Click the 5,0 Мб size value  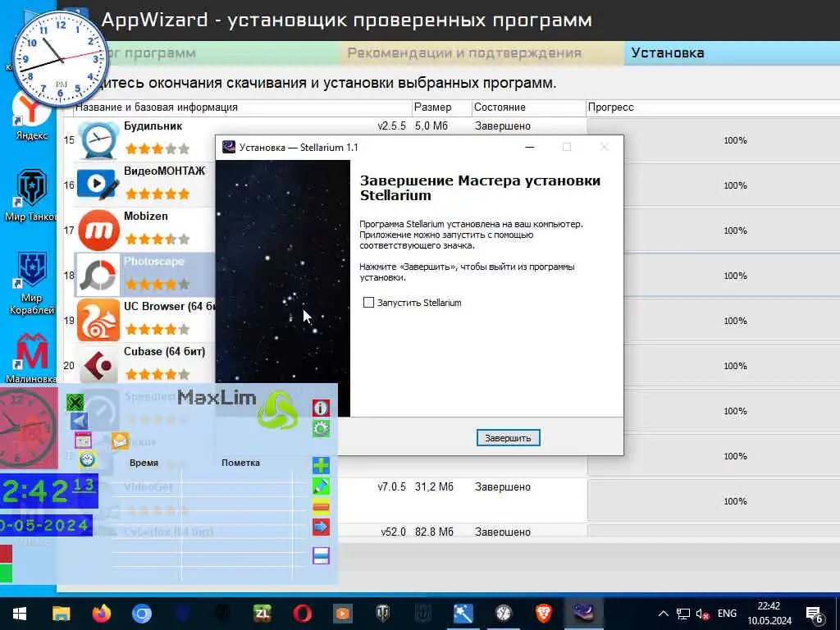click(431, 126)
